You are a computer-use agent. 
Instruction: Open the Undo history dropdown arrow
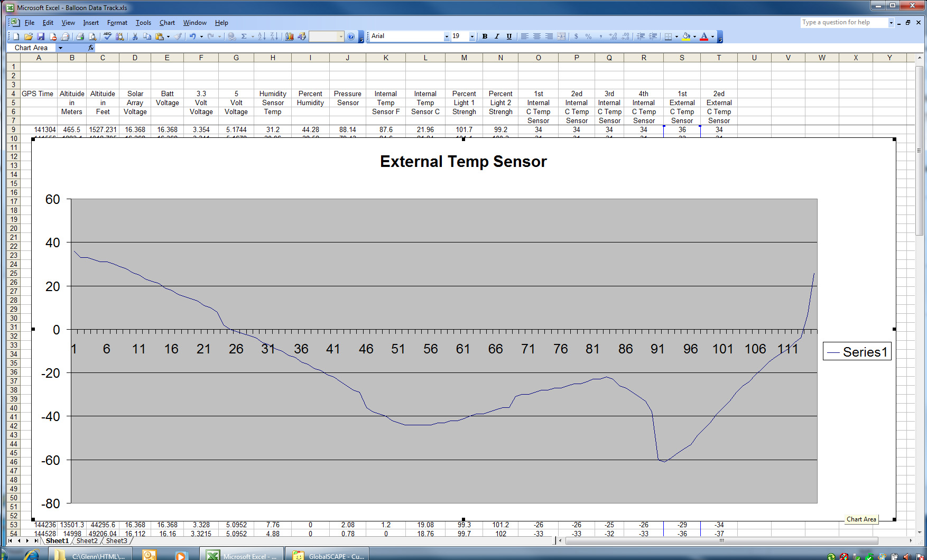[201, 36]
